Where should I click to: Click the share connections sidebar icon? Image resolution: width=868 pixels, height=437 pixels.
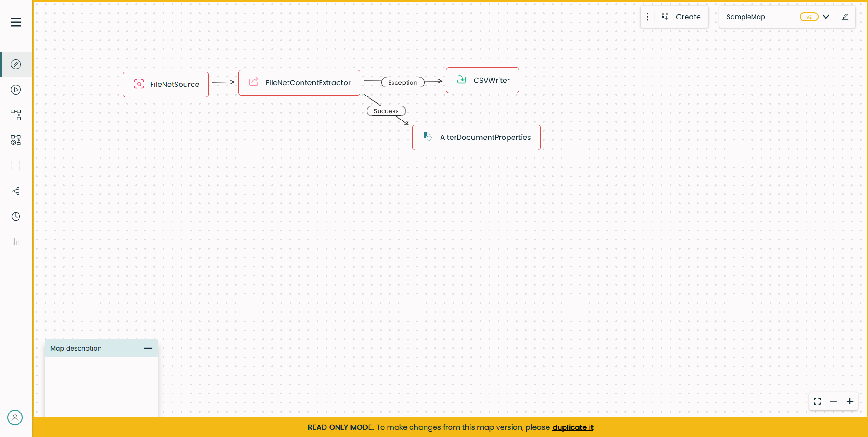(16, 191)
